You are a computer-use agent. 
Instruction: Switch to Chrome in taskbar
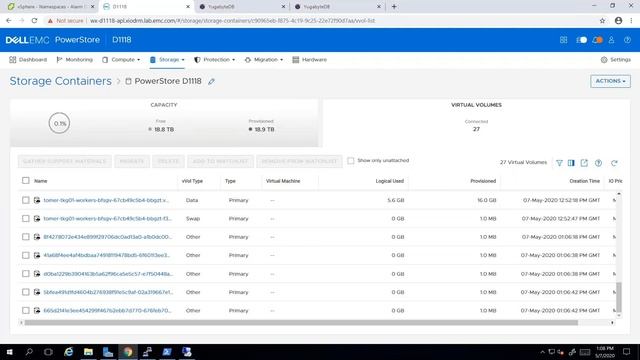(x=128, y=351)
